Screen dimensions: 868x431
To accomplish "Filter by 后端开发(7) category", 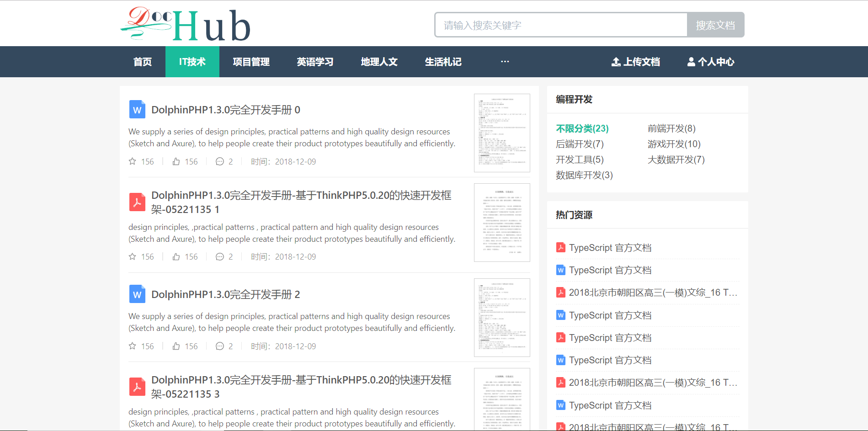I will pos(580,144).
